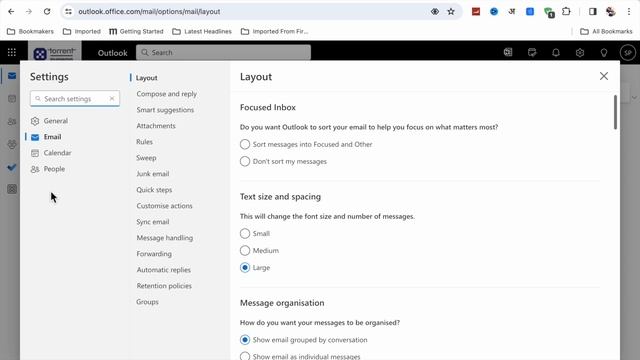
Task: Click the Torrent company logo
Action: point(55,53)
